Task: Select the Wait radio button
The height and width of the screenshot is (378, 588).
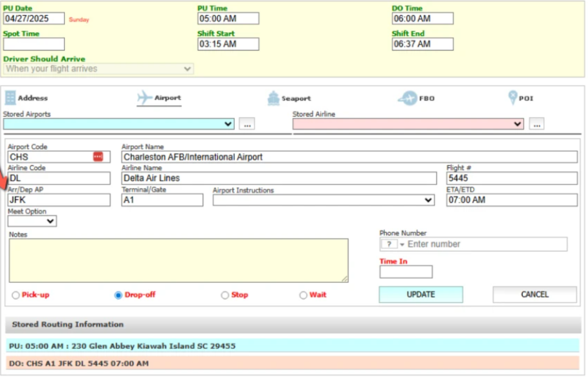Action: [303, 295]
